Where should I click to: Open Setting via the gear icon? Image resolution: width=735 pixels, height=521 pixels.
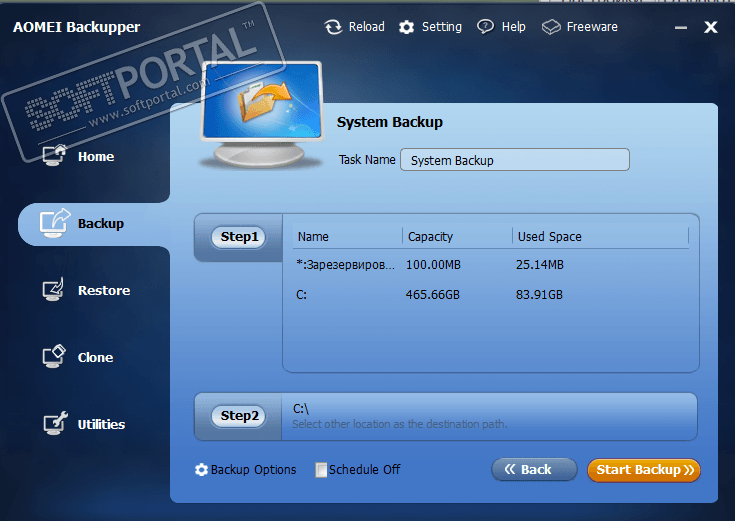(x=406, y=27)
